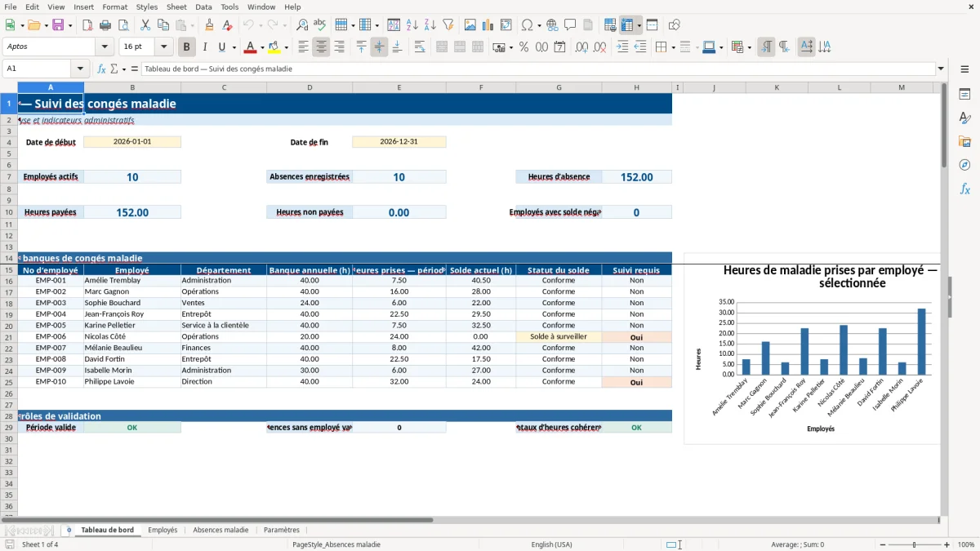The width and height of the screenshot is (980, 551).
Task: Click zoom out minus button
Action: click(x=881, y=544)
